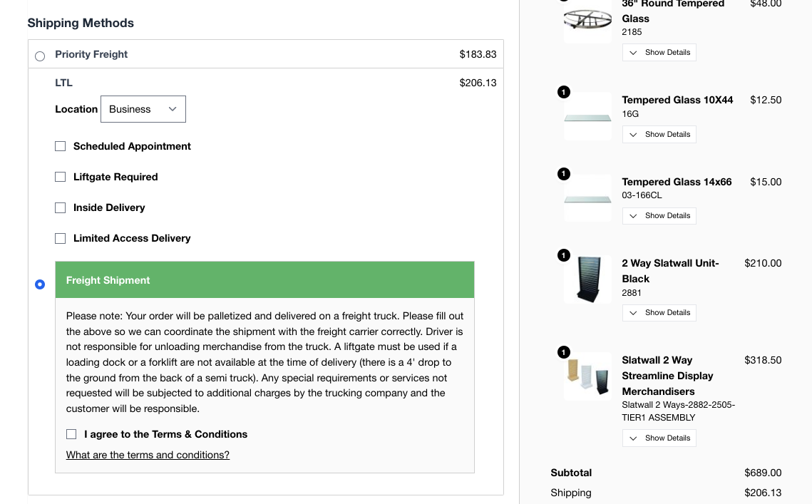812x504 pixels.
Task: Expand Show Details for 36" Round Tempered Glass
Action: (x=659, y=53)
